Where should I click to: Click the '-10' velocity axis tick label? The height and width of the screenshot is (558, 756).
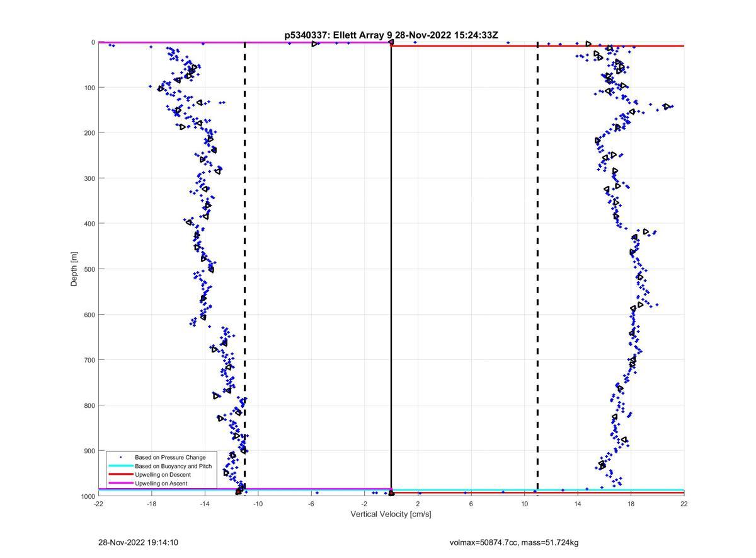click(x=258, y=504)
